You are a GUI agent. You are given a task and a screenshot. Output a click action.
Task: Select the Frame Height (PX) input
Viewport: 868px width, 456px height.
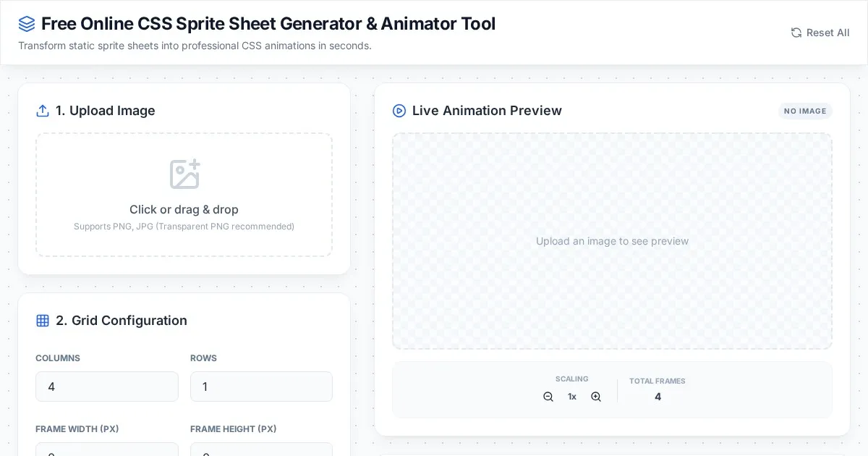tap(261, 450)
